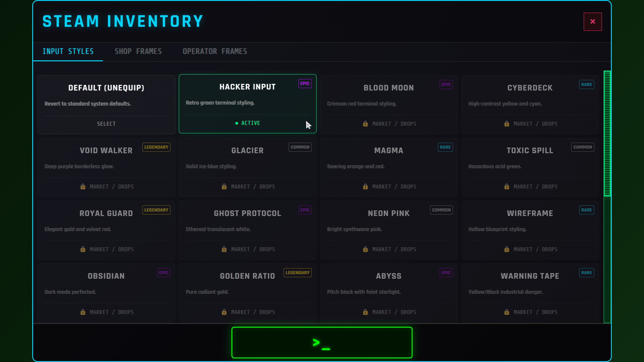Click the lock icon on Neon Pink card

[x=365, y=249]
